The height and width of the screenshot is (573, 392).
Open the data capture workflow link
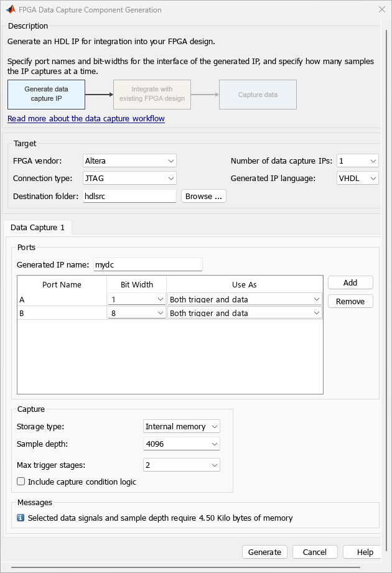coord(86,118)
